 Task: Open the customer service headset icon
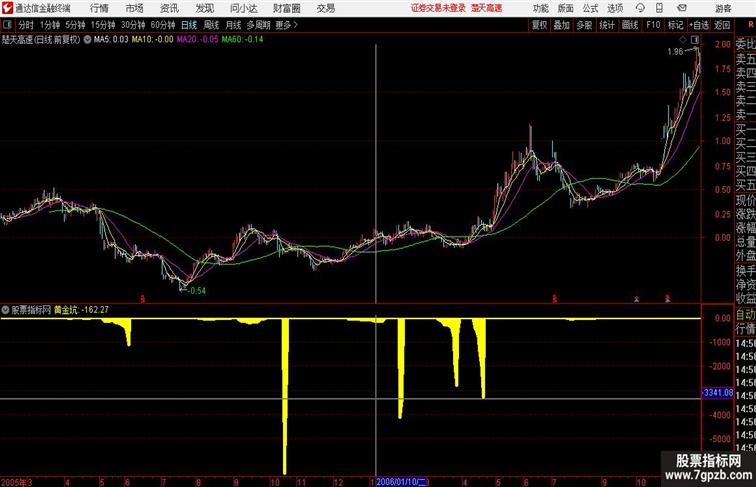pos(640,8)
